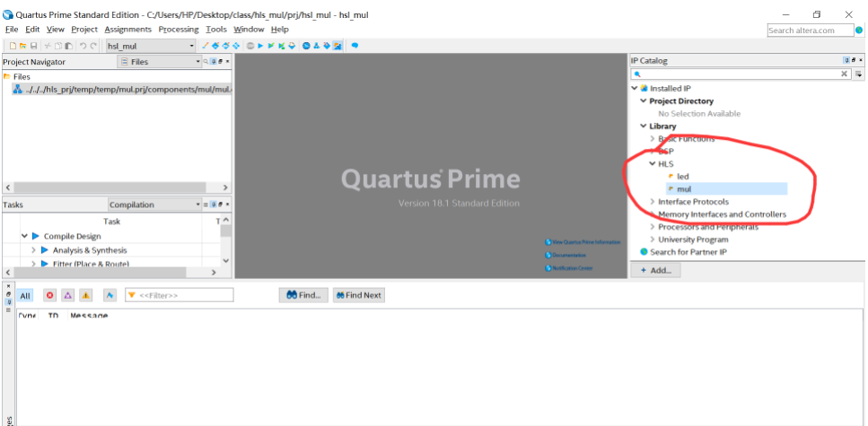Image resolution: width=868 pixels, height=426 pixels.
Task: Click the blue speech bubble toolbar icon
Action: click(x=355, y=46)
